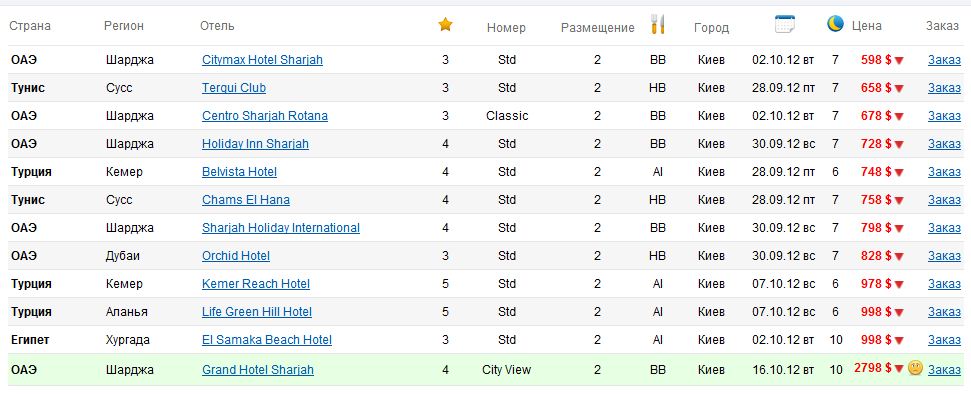Select the 2798 $ price in highlighted row
Image resolution: width=971 pixels, height=394 pixels.
click(873, 368)
